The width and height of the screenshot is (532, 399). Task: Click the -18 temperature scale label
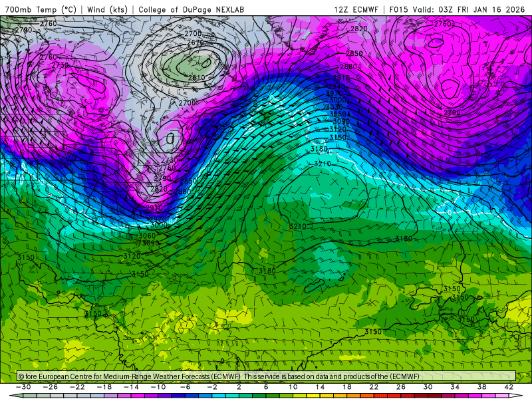point(104,387)
